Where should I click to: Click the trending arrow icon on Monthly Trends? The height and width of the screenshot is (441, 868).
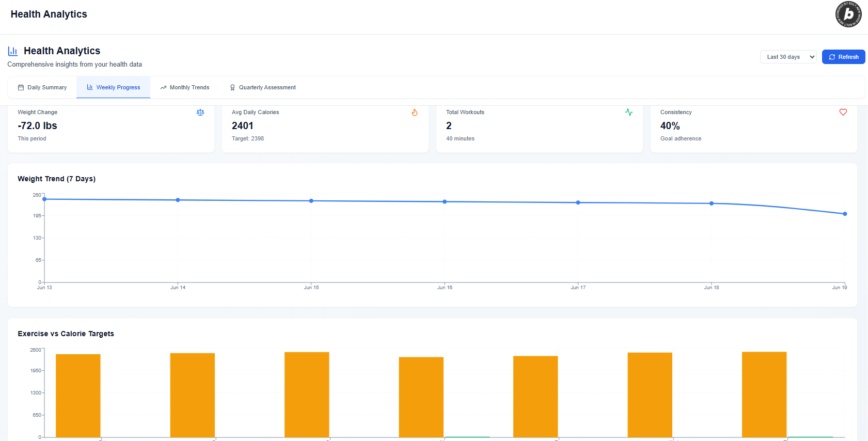pyautogui.click(x=163, y=88)
